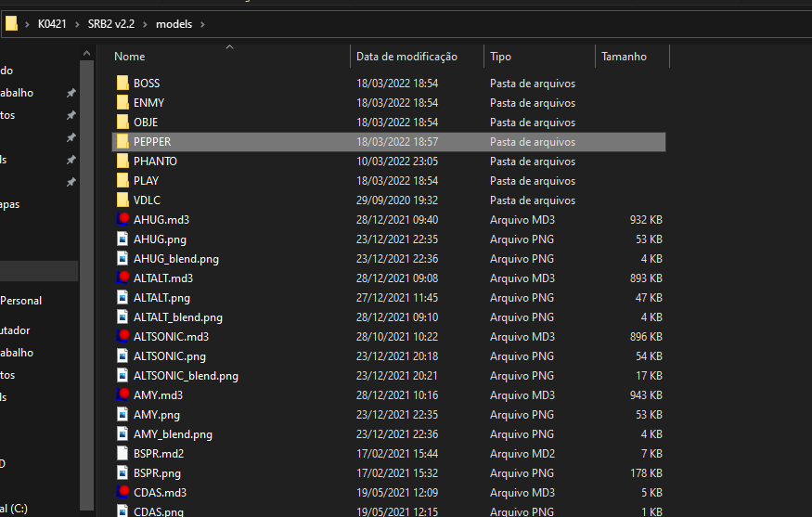Navigate to SRB2 v2.2 in the address bar
Screen dimensions: 812x517
click(110, 24)
